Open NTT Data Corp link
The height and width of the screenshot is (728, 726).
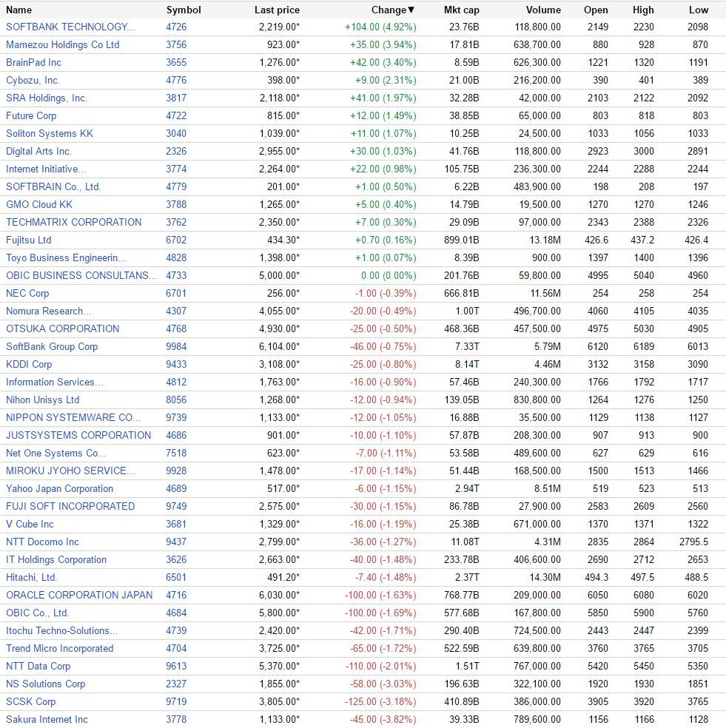[x=38, y=667]
